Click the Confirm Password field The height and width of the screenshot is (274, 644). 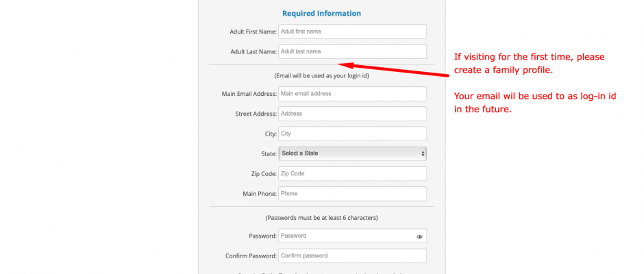pos(352,256)
